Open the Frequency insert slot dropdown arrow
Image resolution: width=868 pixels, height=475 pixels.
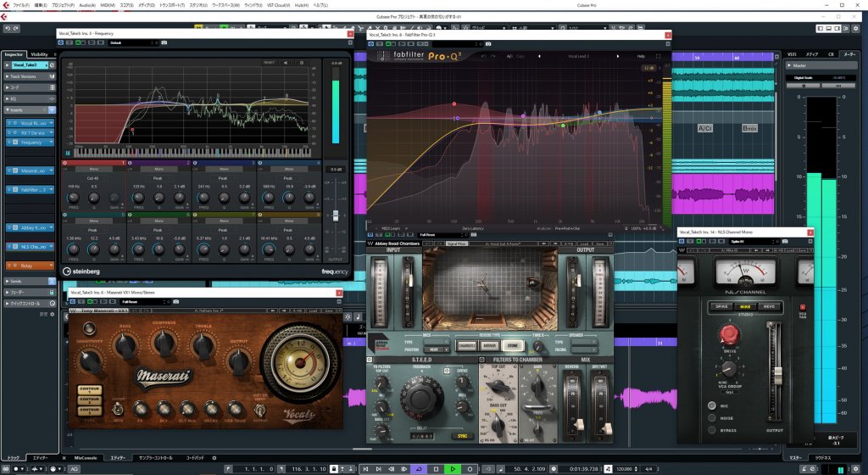(53, 142)
